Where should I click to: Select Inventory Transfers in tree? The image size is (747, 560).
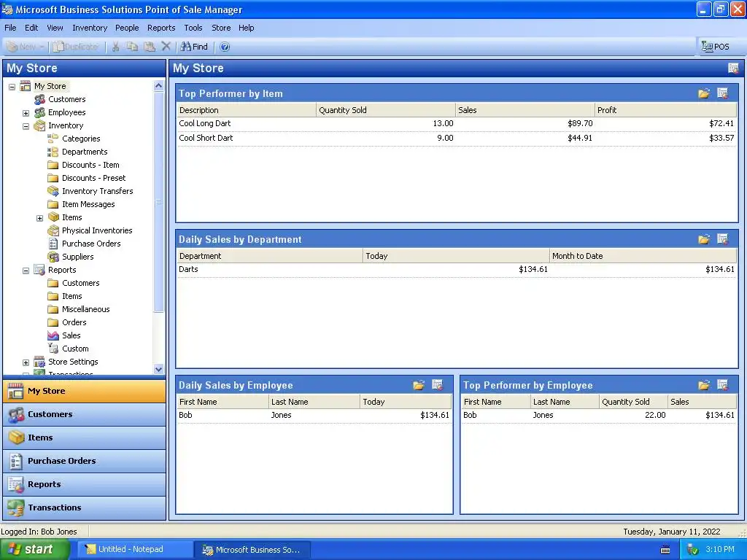point(97,191)
